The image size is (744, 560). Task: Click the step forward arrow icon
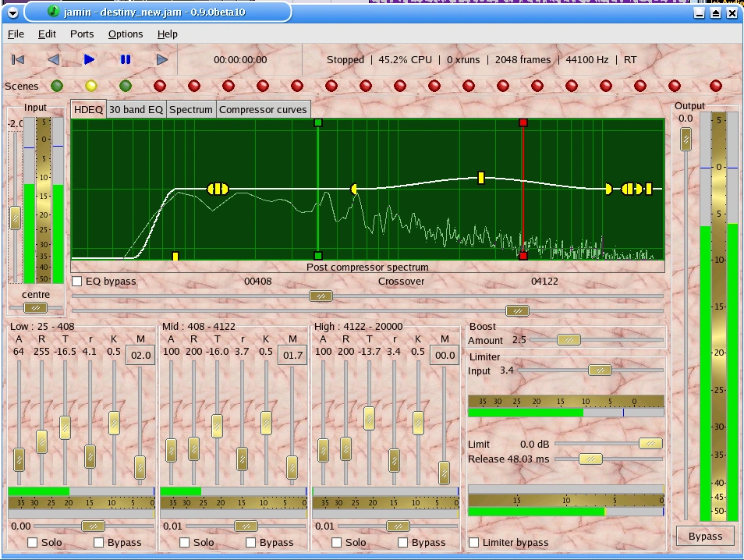(x=161, y=59)
